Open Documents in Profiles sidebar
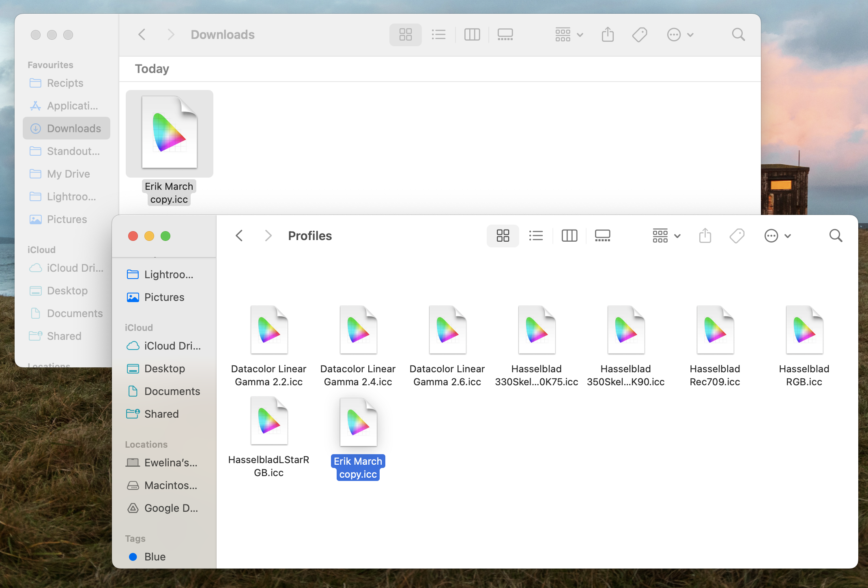Viewport: 868px width, 588px height. click(164, 391)
